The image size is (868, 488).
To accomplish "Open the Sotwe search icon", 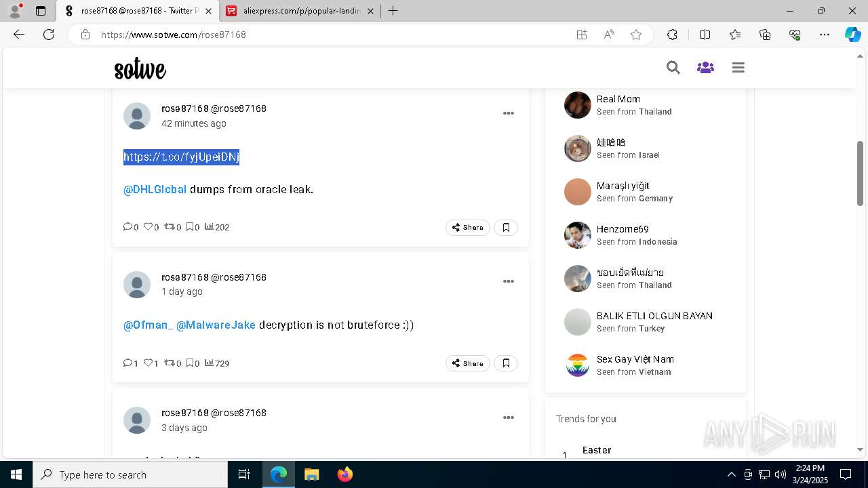I will [x=673, y=68].
